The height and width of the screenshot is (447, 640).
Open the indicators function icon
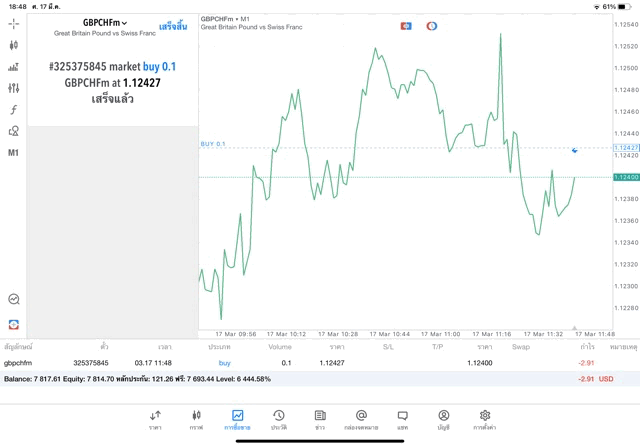[x=13, y=109]
